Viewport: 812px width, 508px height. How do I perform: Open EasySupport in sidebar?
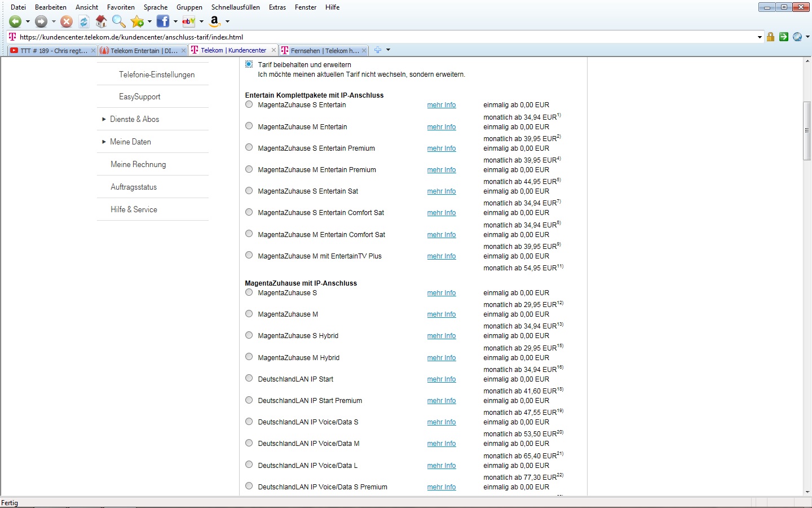coord(139,97)
